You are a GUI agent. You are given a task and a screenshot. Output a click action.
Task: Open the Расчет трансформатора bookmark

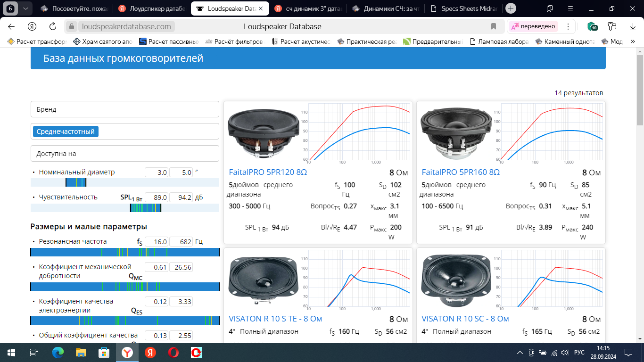(x=37, y=41)
